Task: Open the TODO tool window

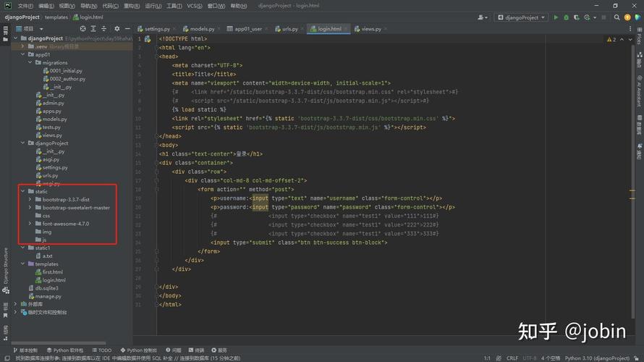Action: (x=102, y=350)
